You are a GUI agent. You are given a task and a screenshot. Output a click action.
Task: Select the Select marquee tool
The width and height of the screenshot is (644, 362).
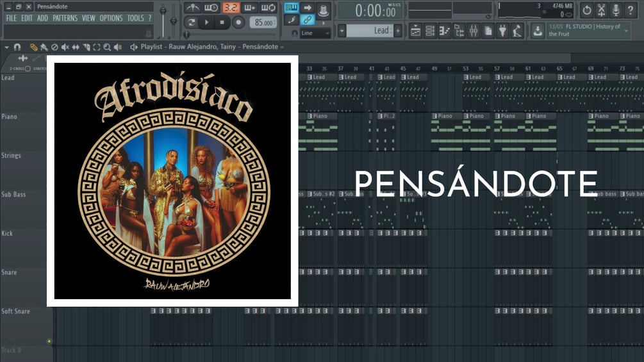coord(97,47)
